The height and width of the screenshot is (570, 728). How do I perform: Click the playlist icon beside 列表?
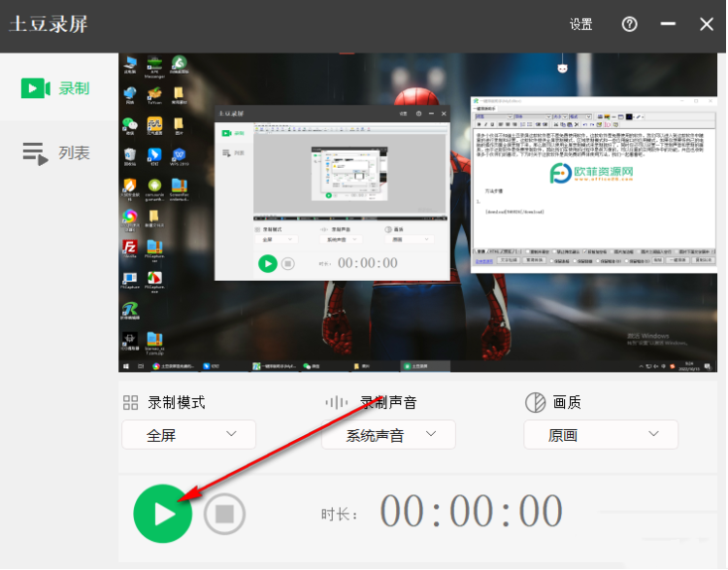35,152
